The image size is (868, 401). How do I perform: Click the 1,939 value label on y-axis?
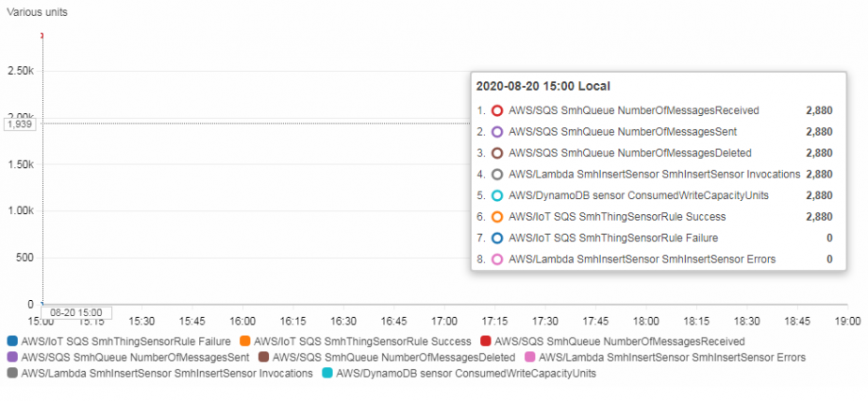(x=20, y=125)
